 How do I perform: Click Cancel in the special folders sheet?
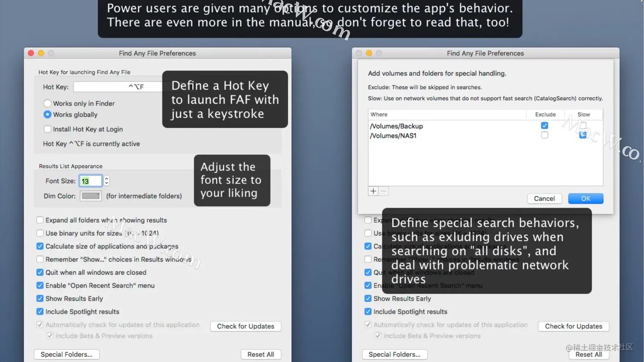point(544,199)
